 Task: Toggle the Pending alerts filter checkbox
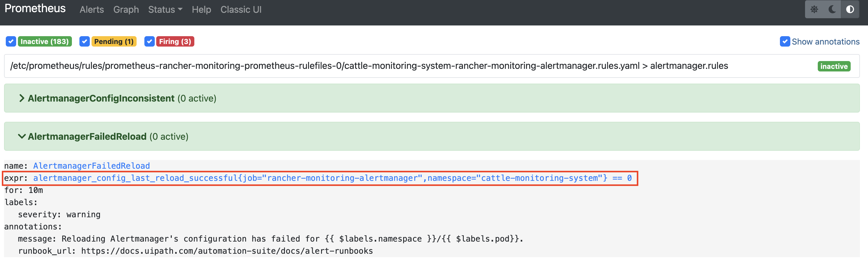(x=84, y=42)
